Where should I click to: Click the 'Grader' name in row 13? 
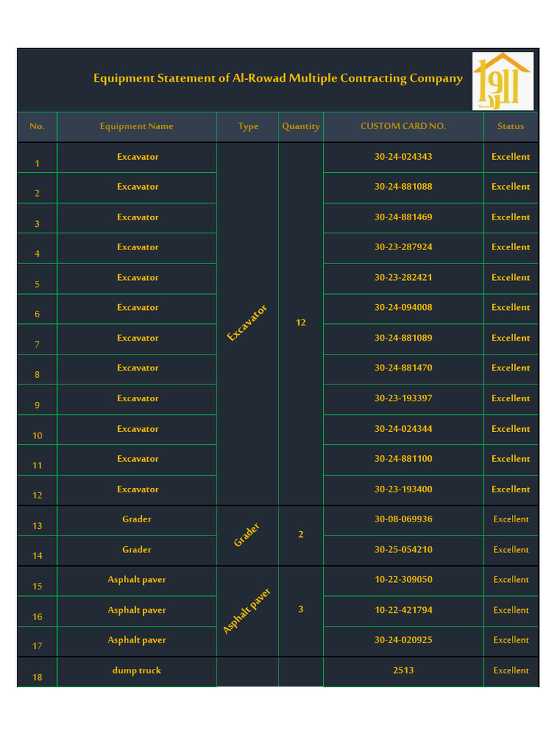click(136, 519)
